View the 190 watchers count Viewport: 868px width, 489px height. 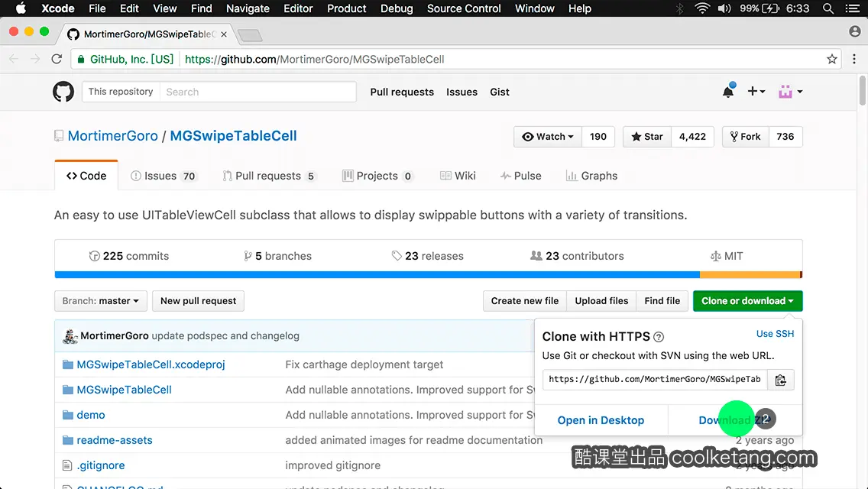tap(598, 137)
